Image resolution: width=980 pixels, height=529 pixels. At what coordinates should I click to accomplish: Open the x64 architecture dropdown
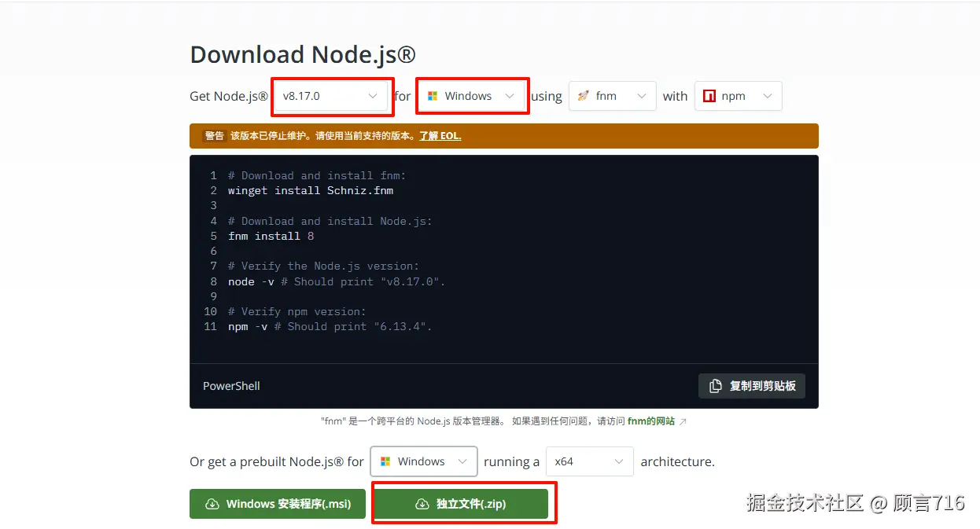point(589,461)
